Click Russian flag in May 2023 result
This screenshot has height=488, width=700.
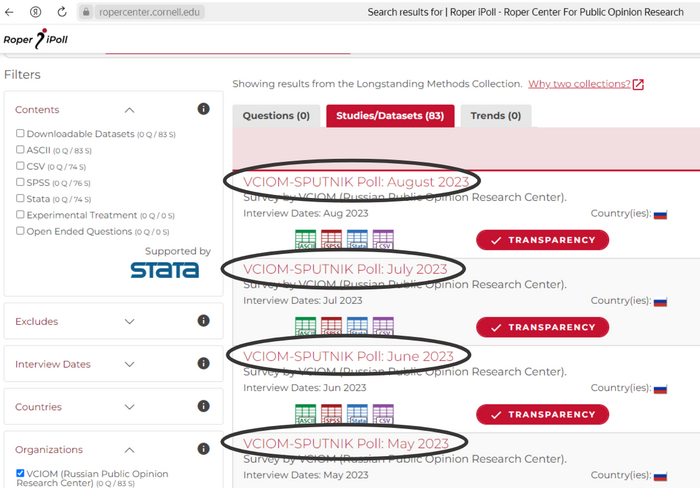(660, 476)
